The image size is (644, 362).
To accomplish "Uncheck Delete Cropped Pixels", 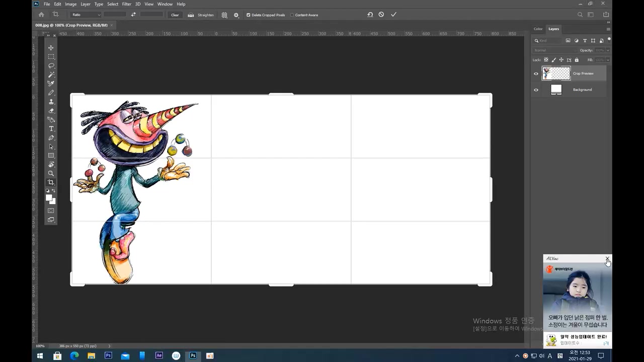I will (x=249, y=15).
